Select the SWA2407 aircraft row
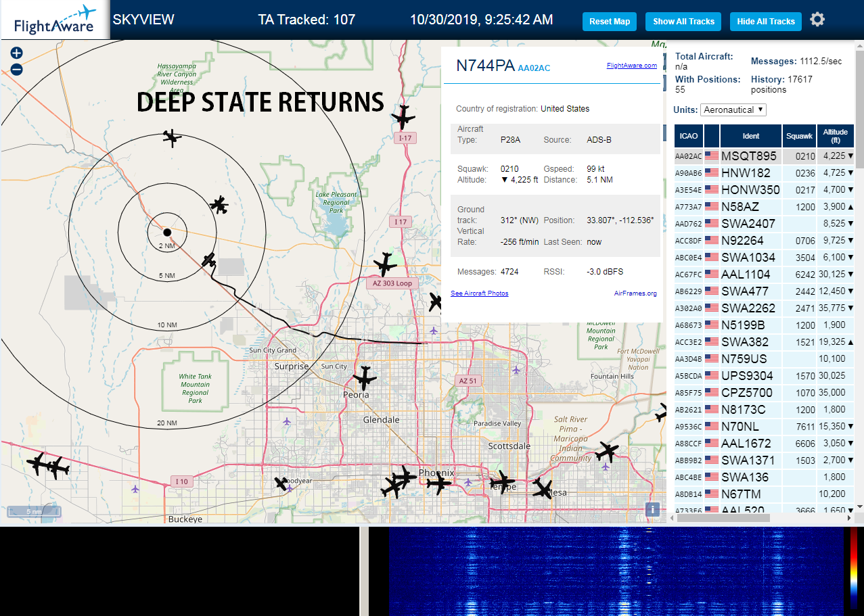Viewport: 864px width, 616px height. 764,224
